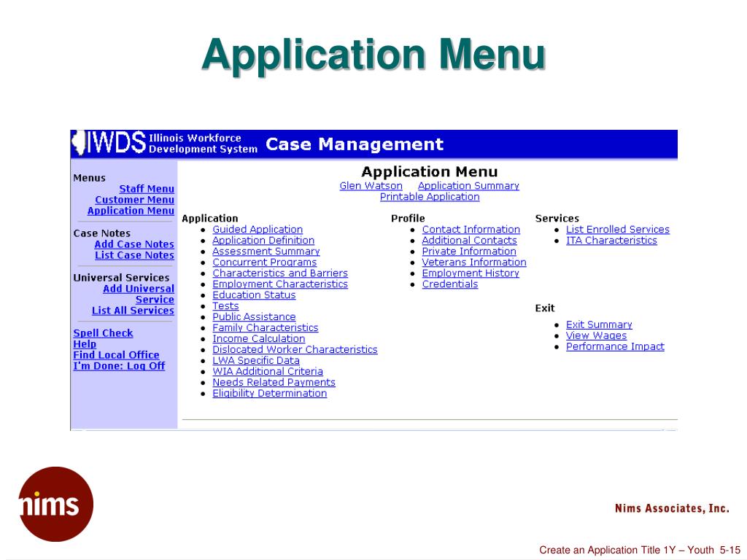The height and width of the screenshot is (560, 747).
Task: Open List All Services
Action: pos(133,311)
